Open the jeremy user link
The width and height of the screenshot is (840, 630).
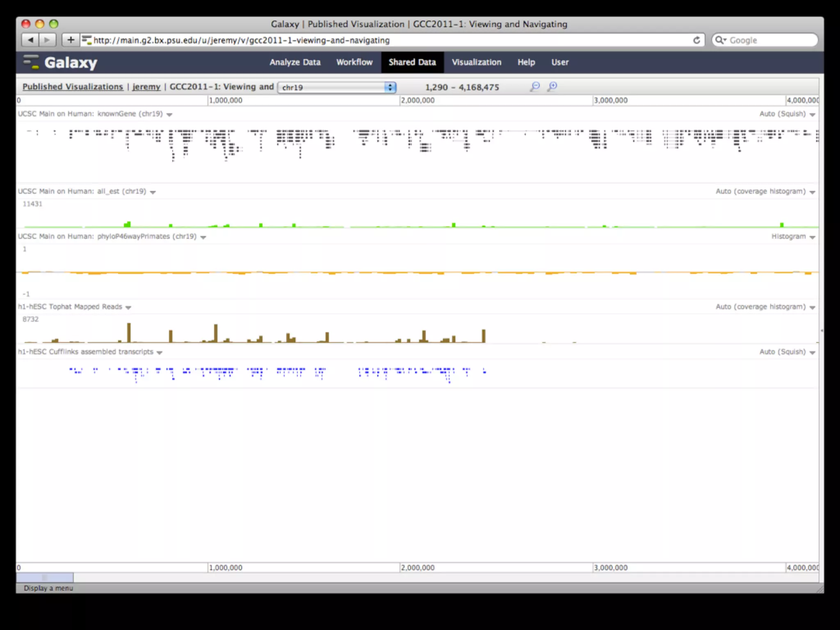[146, 87]
